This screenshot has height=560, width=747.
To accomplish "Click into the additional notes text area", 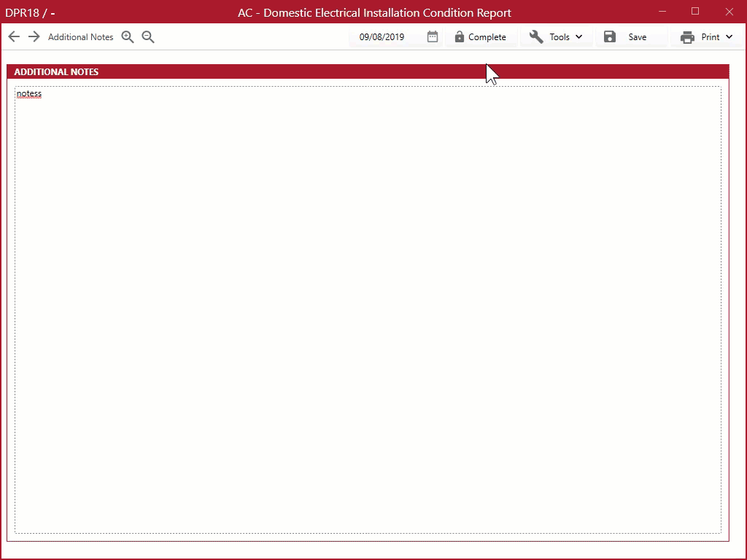I will coord(368,309).
